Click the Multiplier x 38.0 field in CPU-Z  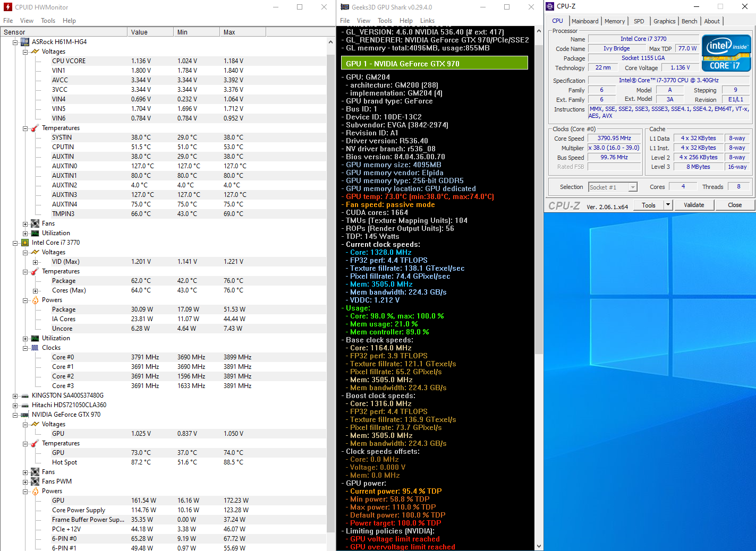click(x=614, y=148)
